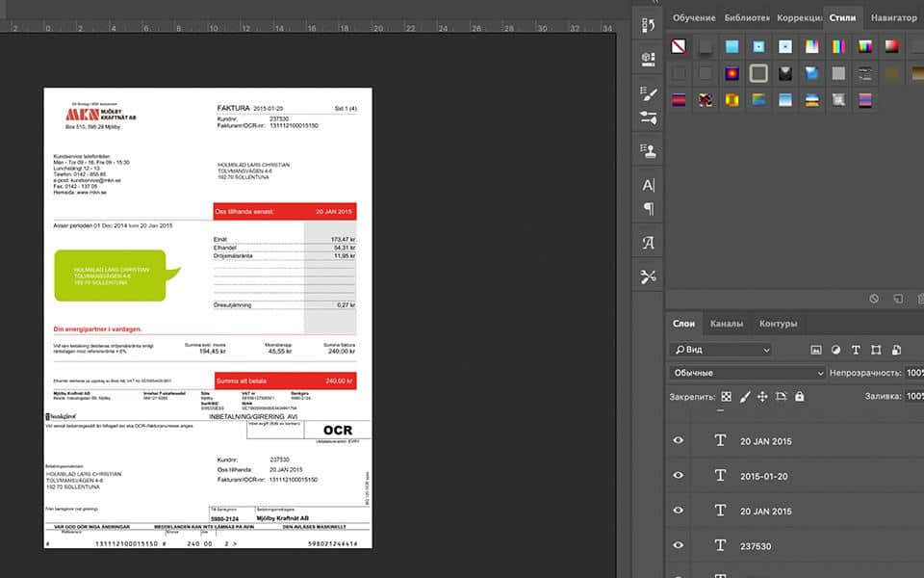Open the Вид layer filter dropdown
Viewport: 924px width, 578px height.
tap(720, 350)
